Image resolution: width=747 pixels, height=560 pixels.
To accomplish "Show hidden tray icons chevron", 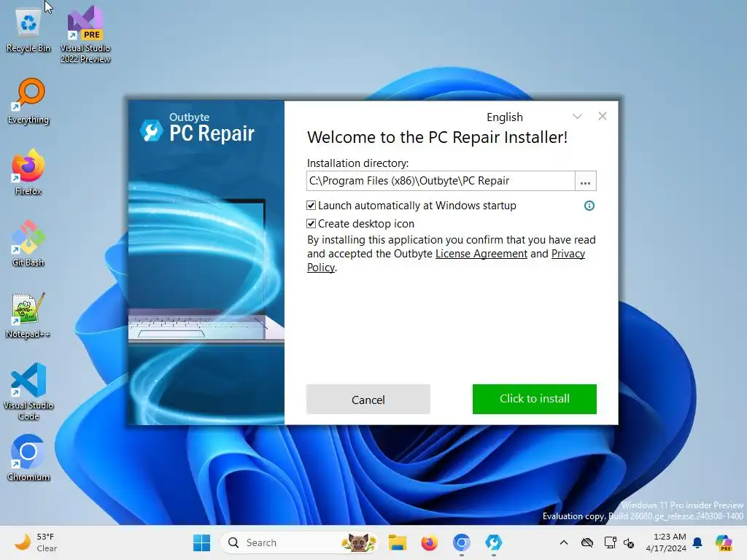I will pos(564,542).
